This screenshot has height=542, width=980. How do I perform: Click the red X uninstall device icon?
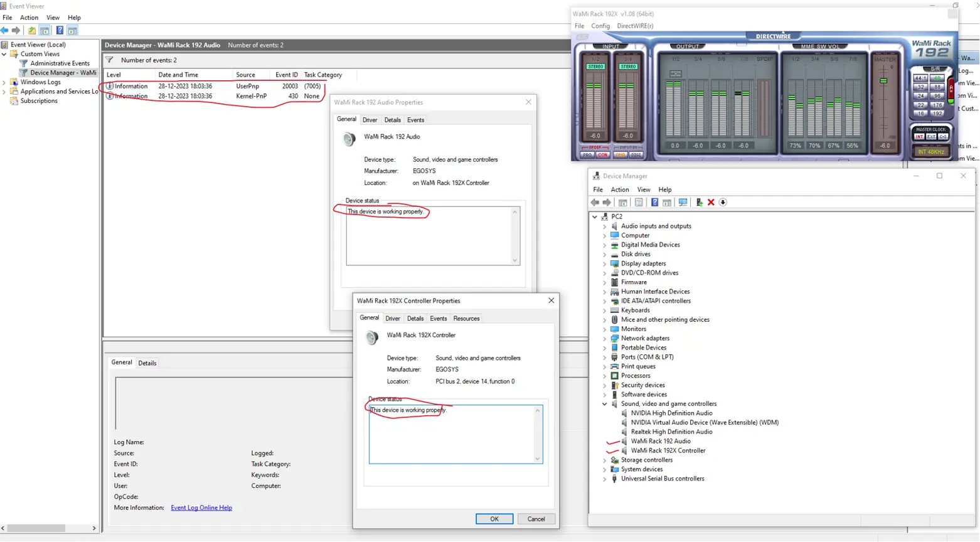click(x=711, y=202)
